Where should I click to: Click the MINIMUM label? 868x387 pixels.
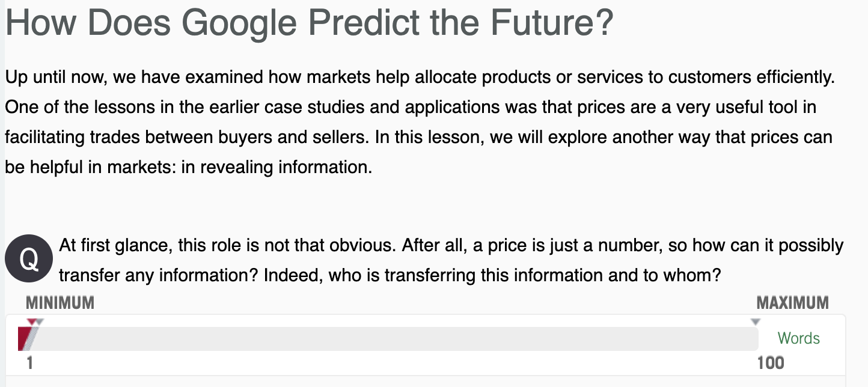[60, 303]
